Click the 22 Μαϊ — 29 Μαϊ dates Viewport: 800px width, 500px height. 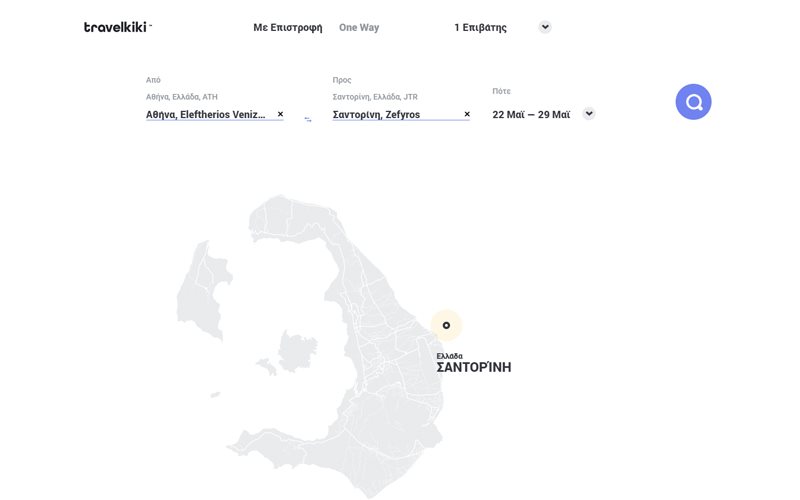click(x=531, y=115)
